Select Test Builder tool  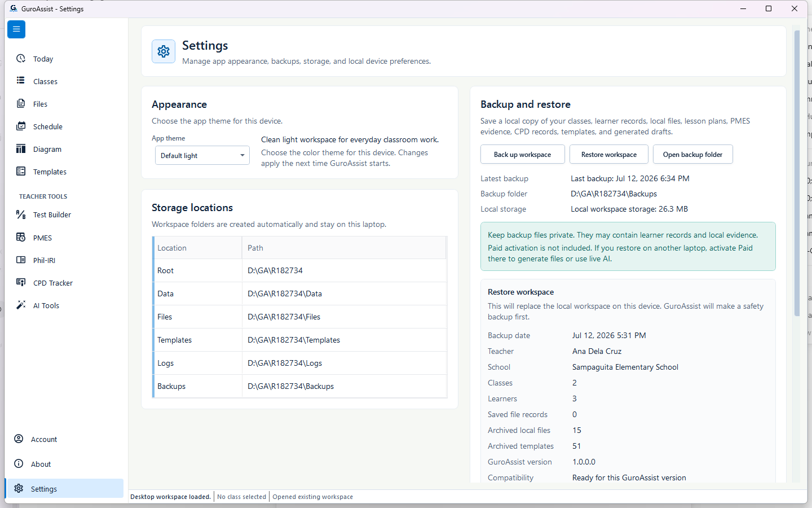click(x=64, y=214)
